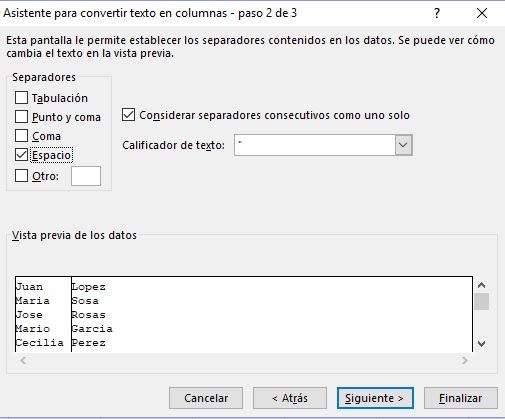Click the preview scroll up arrow
The width and height of the screenshot is (505, 419).
pos(481,285)
